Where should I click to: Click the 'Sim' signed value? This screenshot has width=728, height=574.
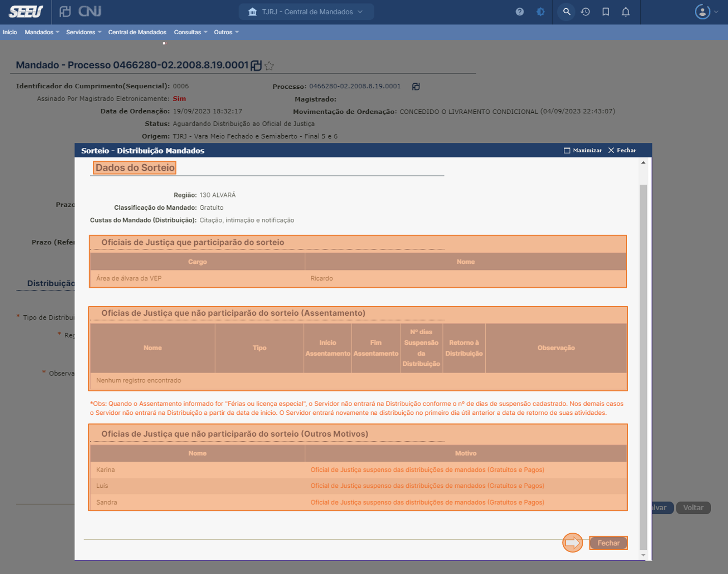179,98
